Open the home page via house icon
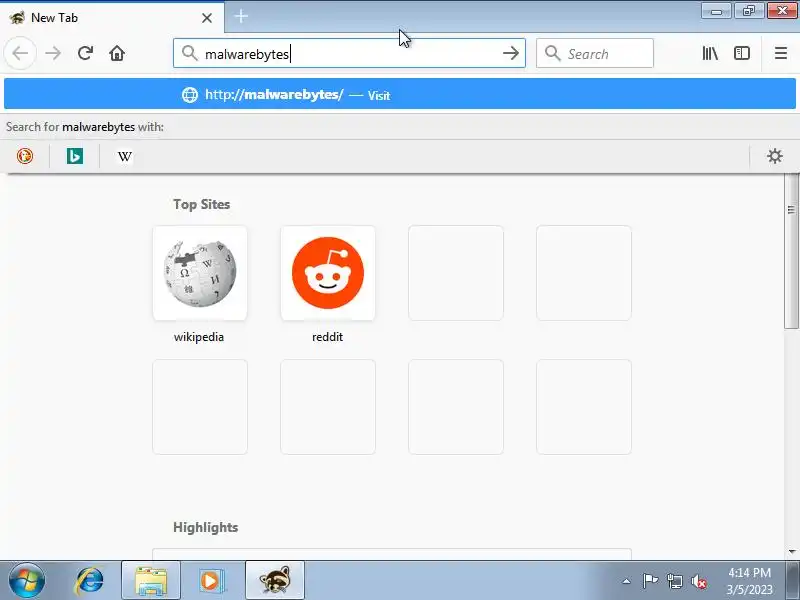800x600 pixels. (x=117, y=53)
